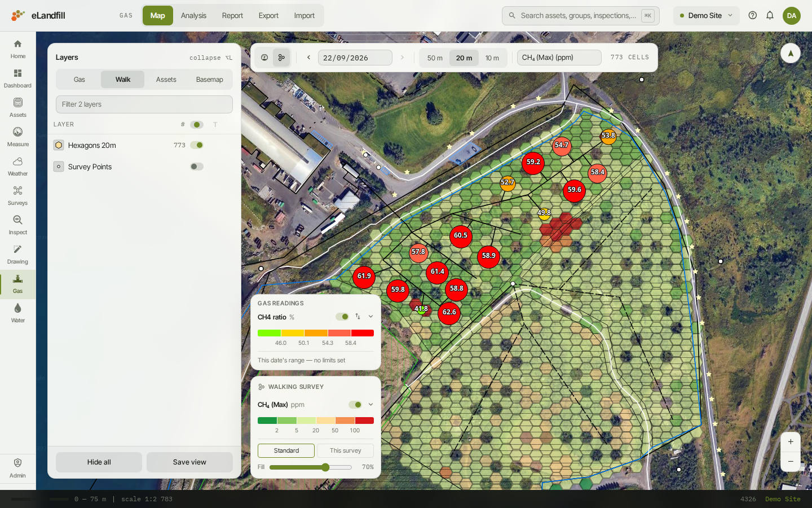Image resolution: width=812 pixels, height=508 pixels.
Task: Click the Filter 2 layers field
Action: tap(144, 104)
